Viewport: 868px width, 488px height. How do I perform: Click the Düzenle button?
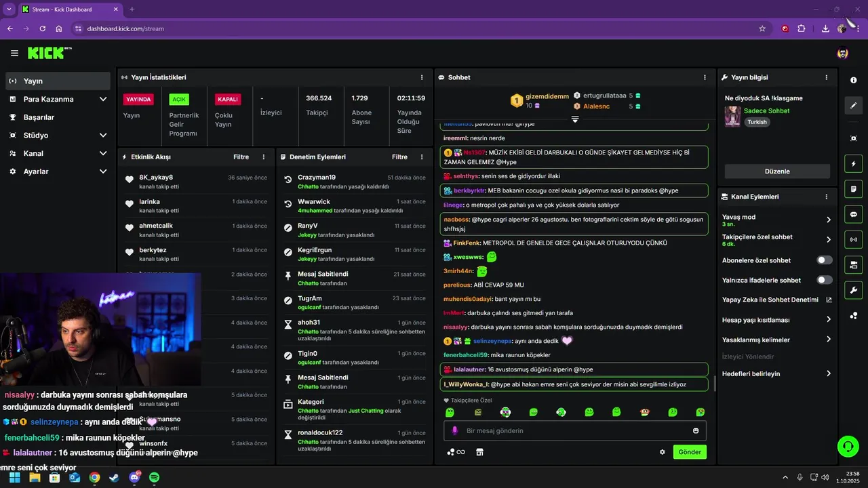pyautogui.click(x=777, y=171)
